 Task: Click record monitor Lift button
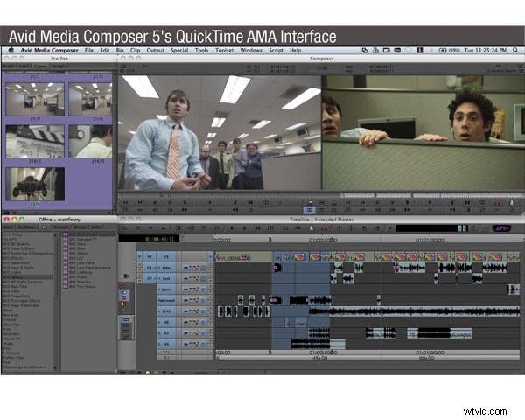click(482, 203)
